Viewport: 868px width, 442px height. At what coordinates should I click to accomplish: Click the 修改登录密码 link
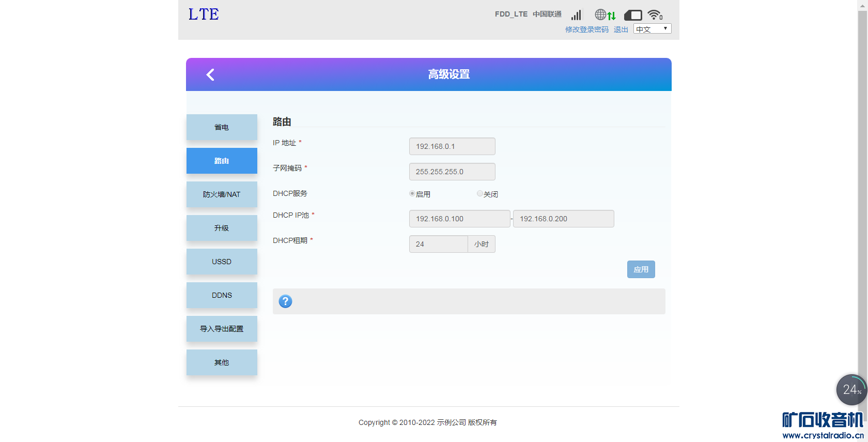point(587,29)
